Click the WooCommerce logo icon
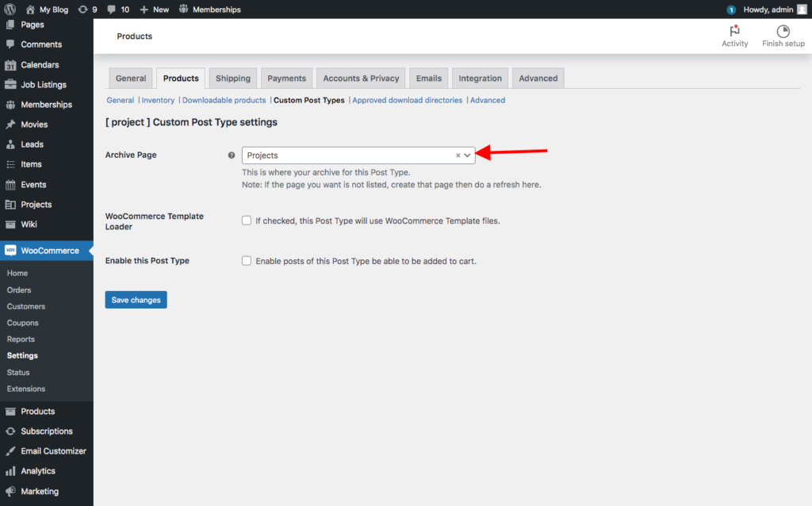The image size is (812, 506). point(10,251)
